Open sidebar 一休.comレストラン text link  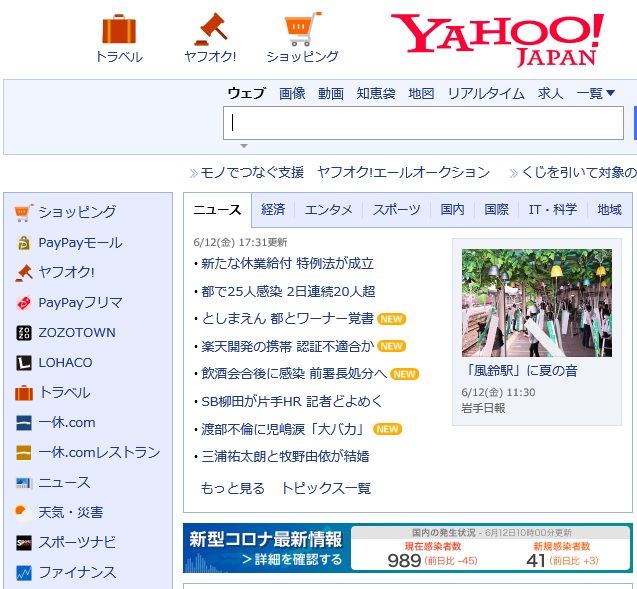[x=100, y=453]
